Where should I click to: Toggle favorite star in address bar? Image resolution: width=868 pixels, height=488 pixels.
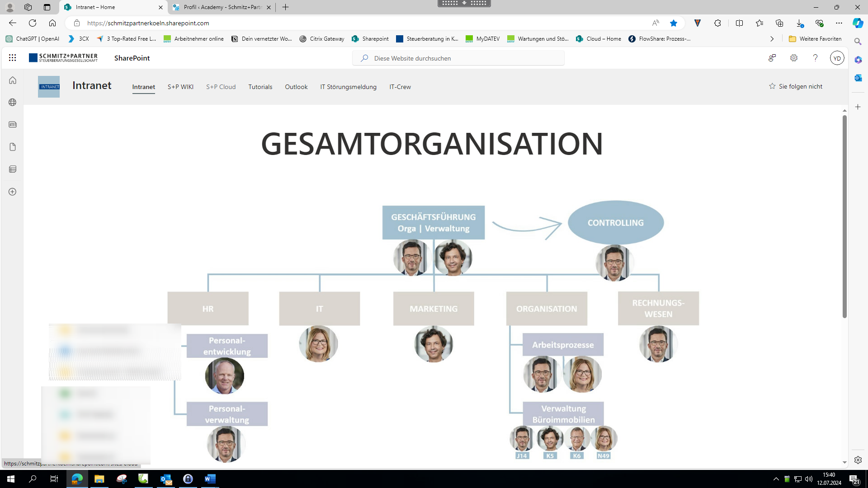(x=673, y=23)
